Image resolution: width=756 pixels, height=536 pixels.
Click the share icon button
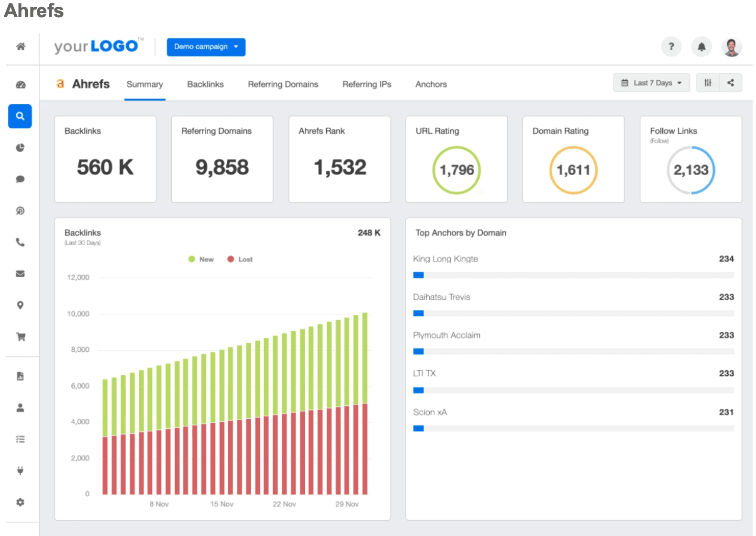pos(730,83)
